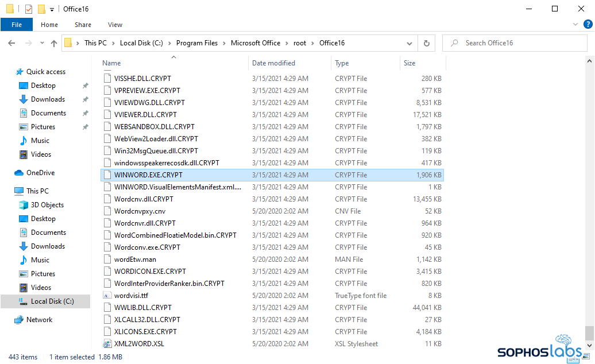Viewport: 595px width, 364px height.
Task: Expand chevron after root breadcrumb
Action: (x=312, y=43)
